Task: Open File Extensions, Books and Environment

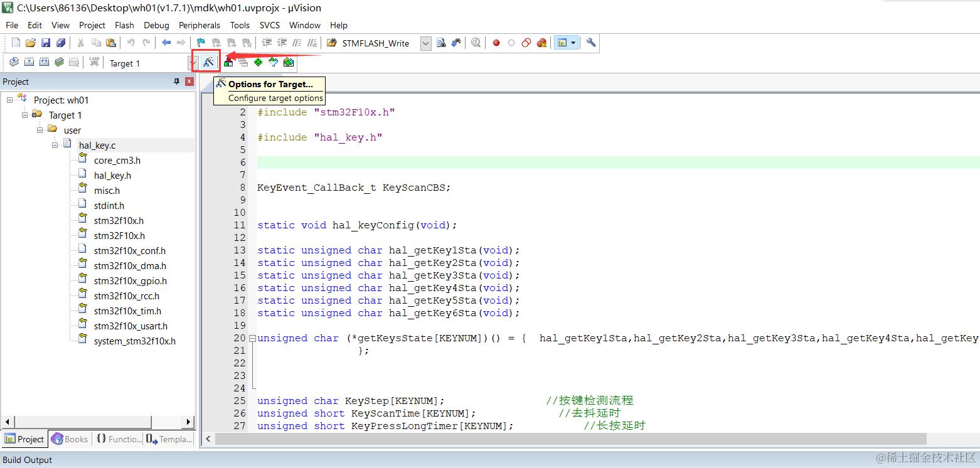Action: 228,62
